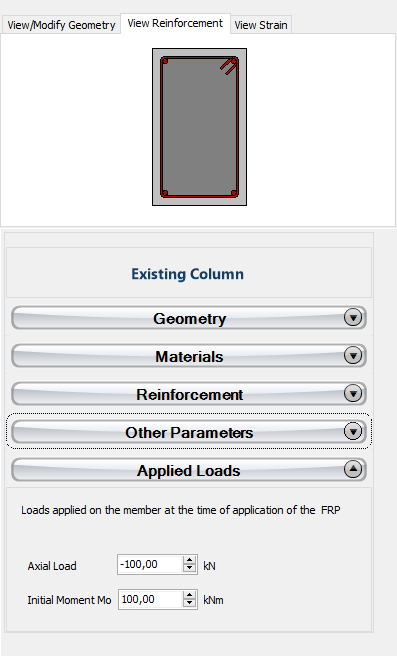This screenshot has width=397, height=656.
Task: Decrease Initial Moment Mo with the down spinner
Action: click(x=190, y=603)
